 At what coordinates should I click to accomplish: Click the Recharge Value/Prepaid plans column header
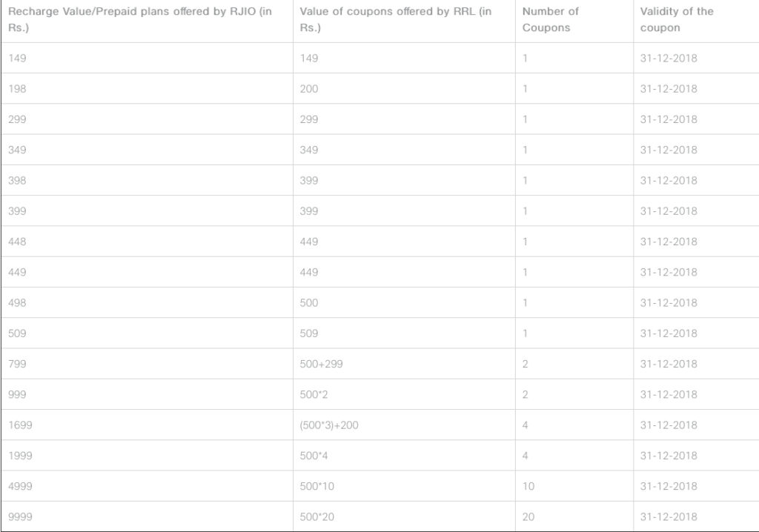tap(147, 21)
